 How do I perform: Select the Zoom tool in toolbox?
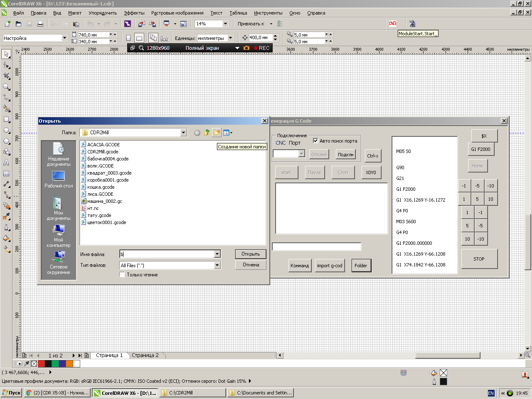click(x=6, y=87)
